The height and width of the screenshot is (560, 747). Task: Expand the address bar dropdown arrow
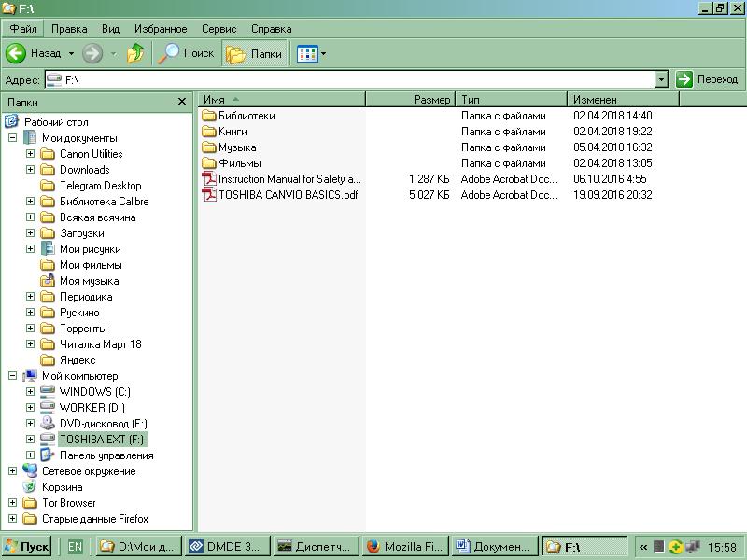click(661, 79)
